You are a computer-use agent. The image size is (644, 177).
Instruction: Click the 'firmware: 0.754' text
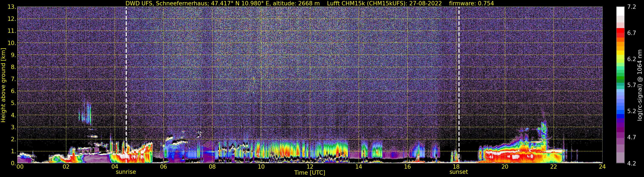click(472, 3)
